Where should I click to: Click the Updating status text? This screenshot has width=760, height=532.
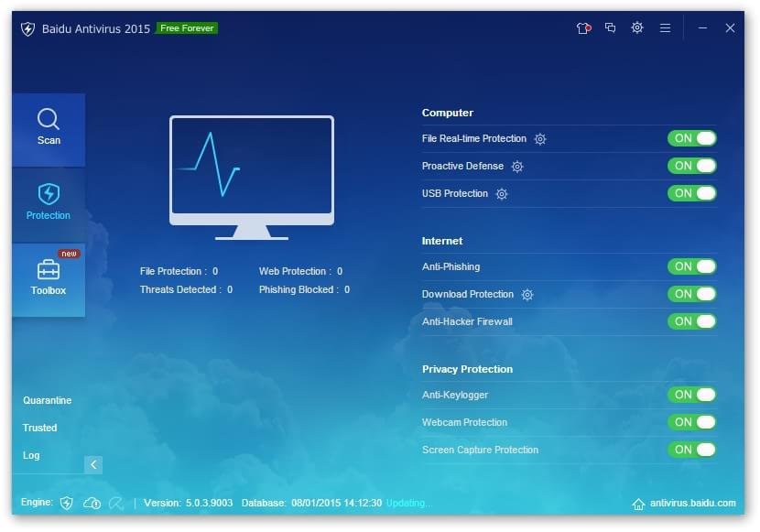(x=408, y=504)
